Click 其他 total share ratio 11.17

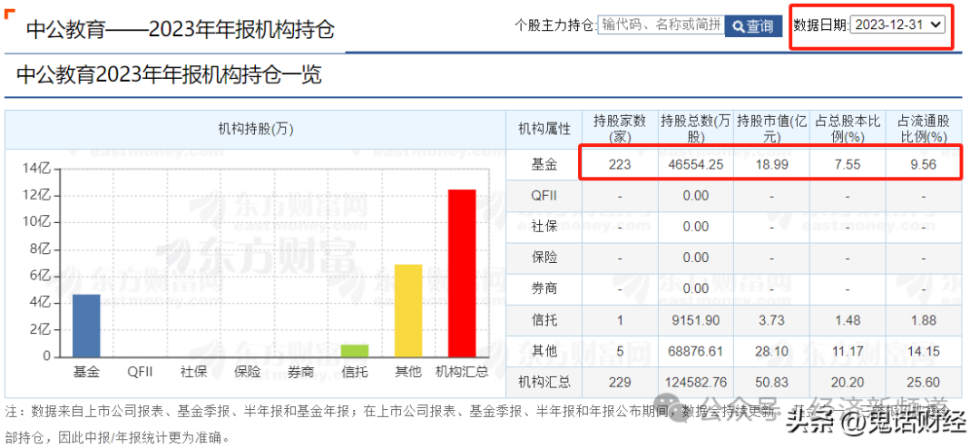tap(848, 351)
